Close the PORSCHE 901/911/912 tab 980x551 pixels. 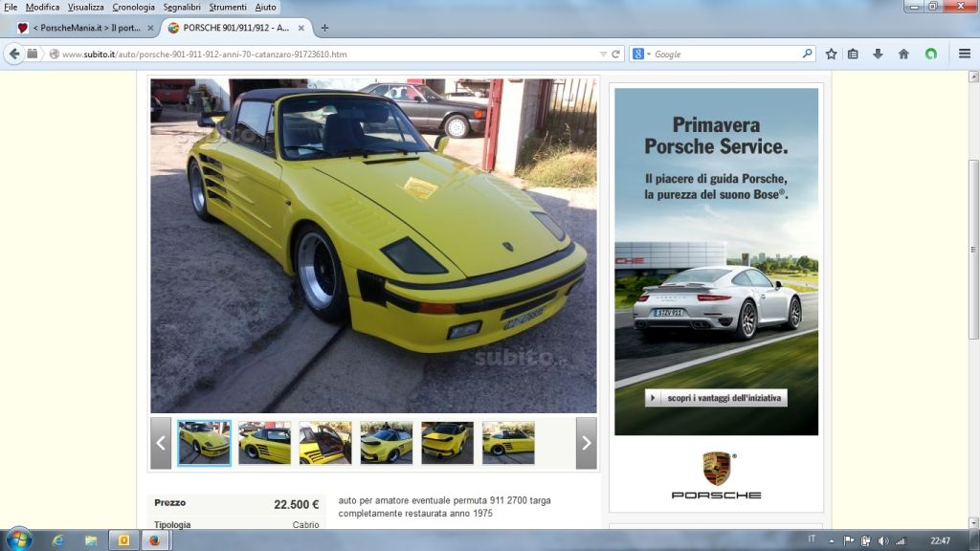pos(301,28)
